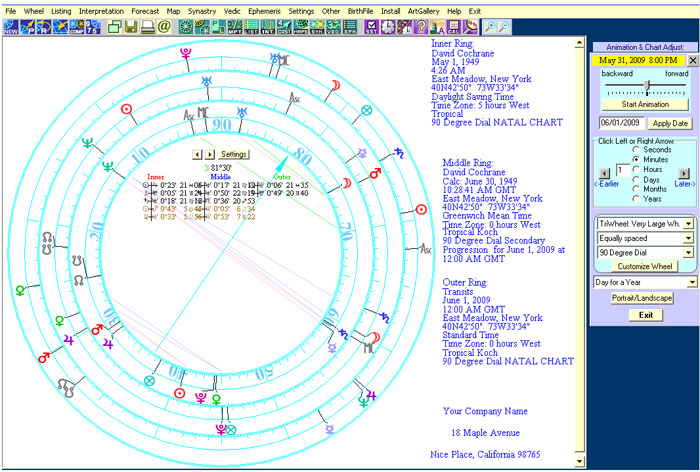Click the 06/01/2009 date input field
Screen dimensions: 700x472
click(621, 123)
